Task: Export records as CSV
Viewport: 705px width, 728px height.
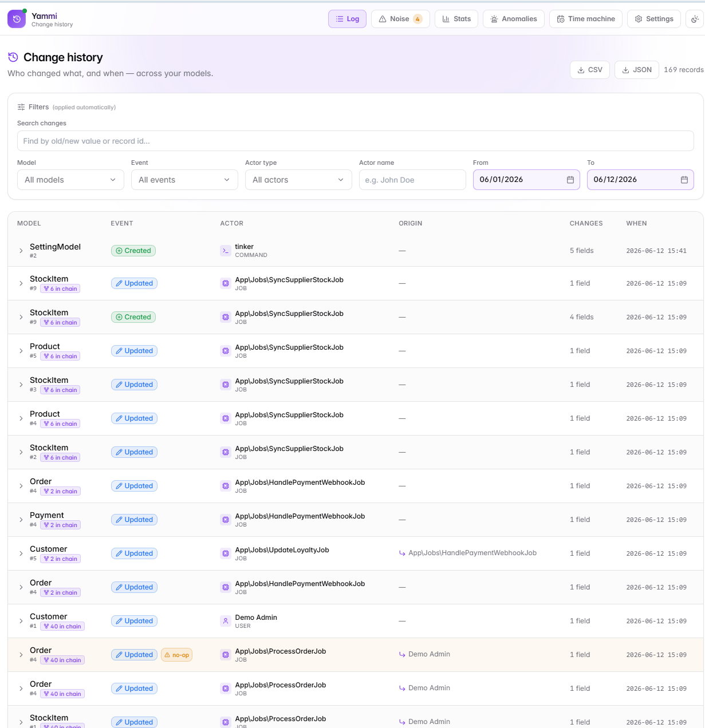Action: (590, 70)
